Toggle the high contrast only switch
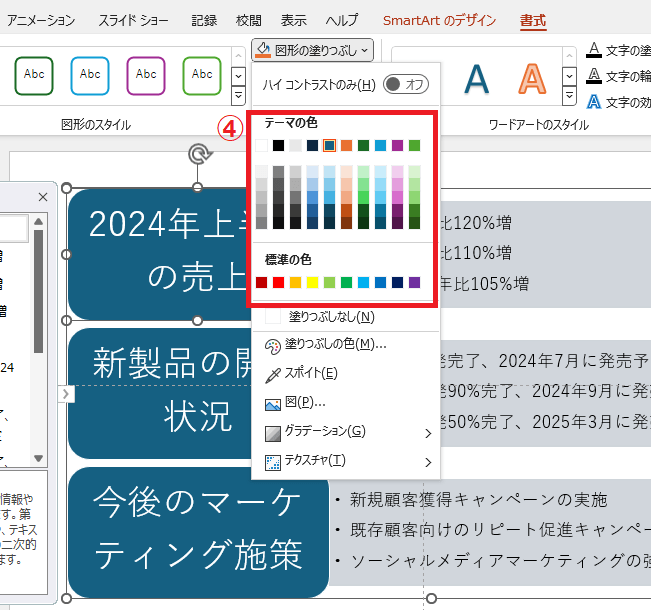 click(406, 84)
